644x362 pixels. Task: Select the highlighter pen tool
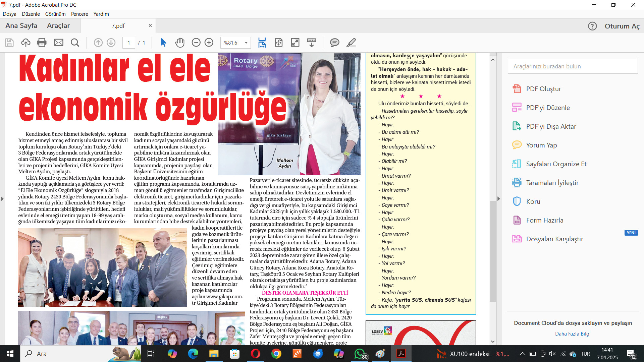351,43
